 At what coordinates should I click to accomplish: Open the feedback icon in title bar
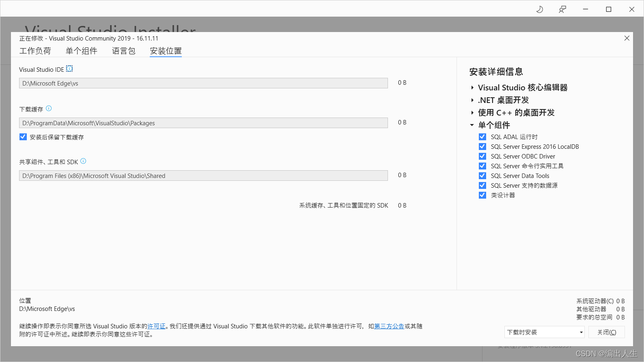click(562, 9)
